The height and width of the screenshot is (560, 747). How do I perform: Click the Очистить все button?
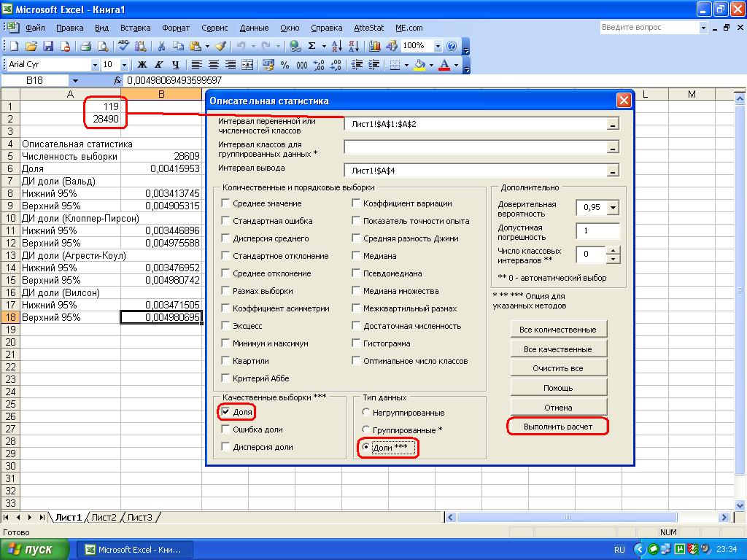pyautogui.click(x=558, y=368)
